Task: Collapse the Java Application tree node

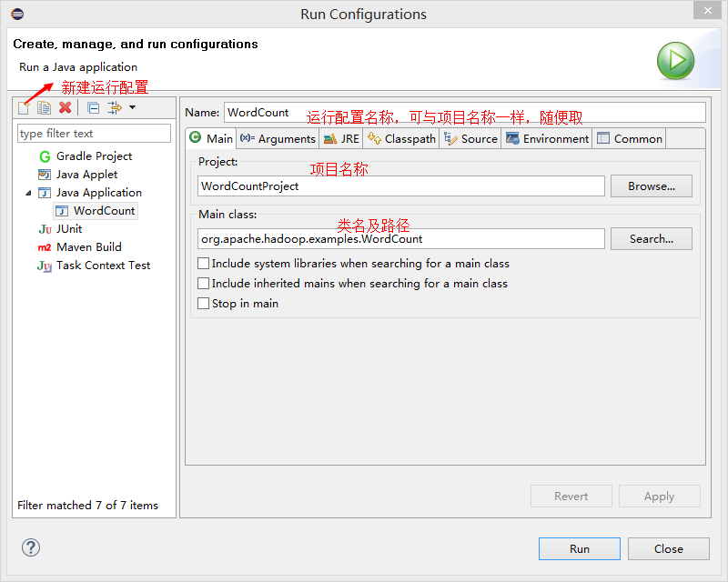Action: coord(29,193)
